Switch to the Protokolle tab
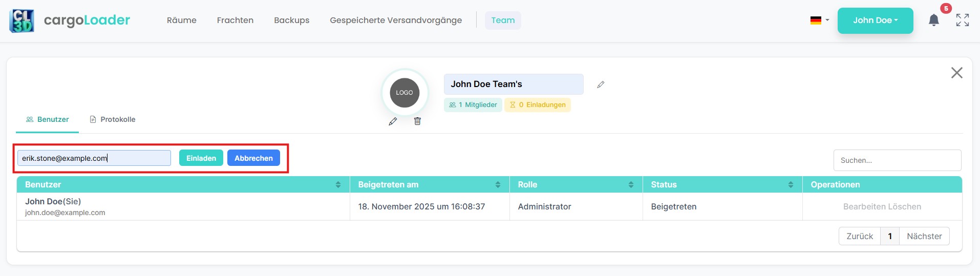980x276 pixels. 113,119
